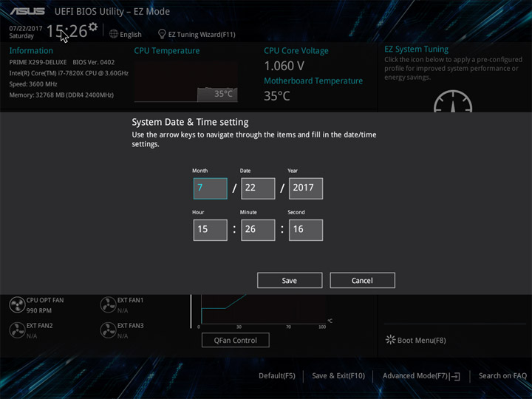Open Search on FAQ

(x=502, y=376)
